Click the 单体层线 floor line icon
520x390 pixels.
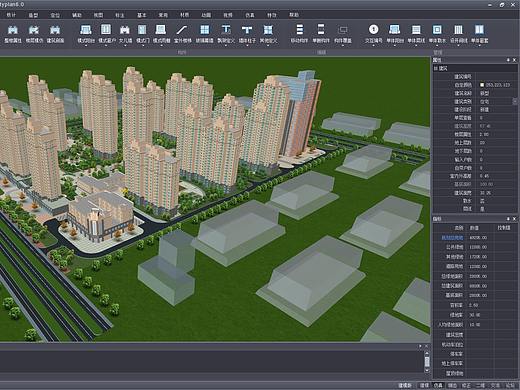coord(416,30)
